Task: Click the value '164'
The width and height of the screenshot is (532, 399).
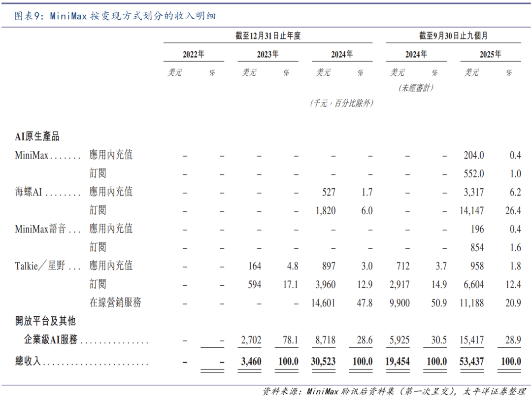Action: pyautogui.click(x=255, y=266)
